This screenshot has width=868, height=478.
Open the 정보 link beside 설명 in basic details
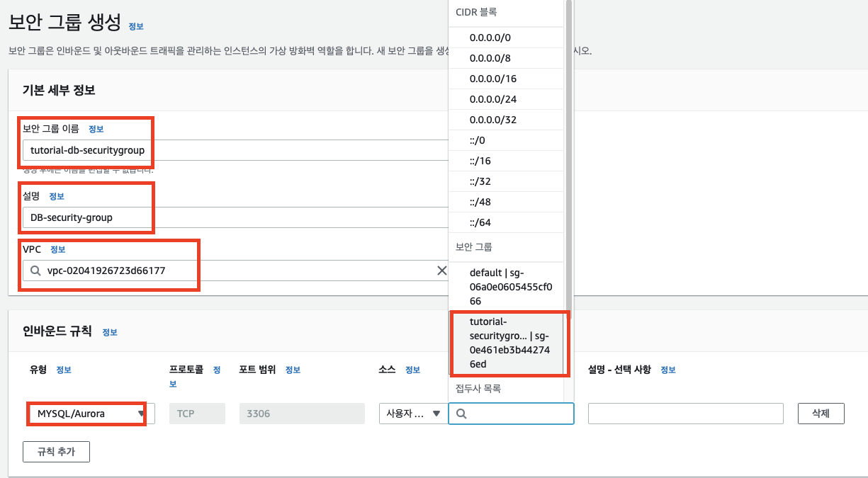click(x=57, y=196)
